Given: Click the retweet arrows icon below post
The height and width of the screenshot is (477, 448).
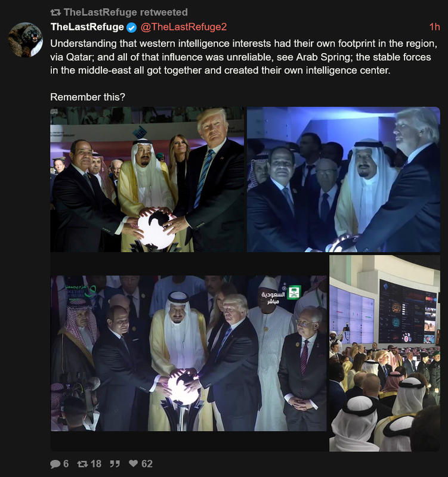Looking at the screenshot, I should [82, 464].
